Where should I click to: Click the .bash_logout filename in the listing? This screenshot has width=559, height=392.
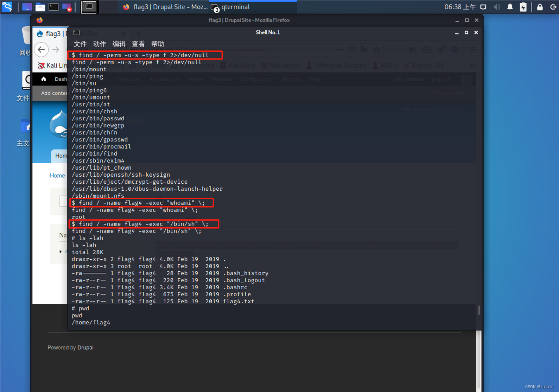click(244, 280)
